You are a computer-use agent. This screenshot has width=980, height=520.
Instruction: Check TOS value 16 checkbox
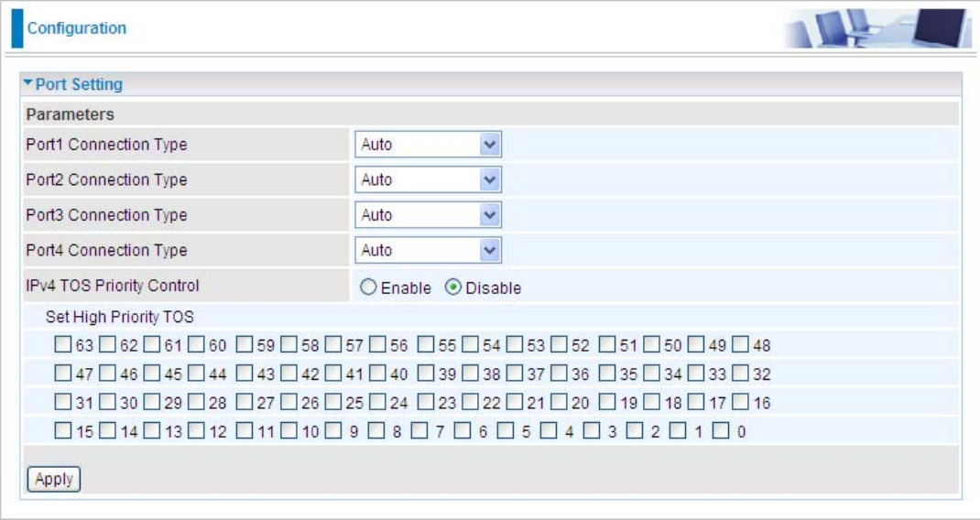point(740,402)
